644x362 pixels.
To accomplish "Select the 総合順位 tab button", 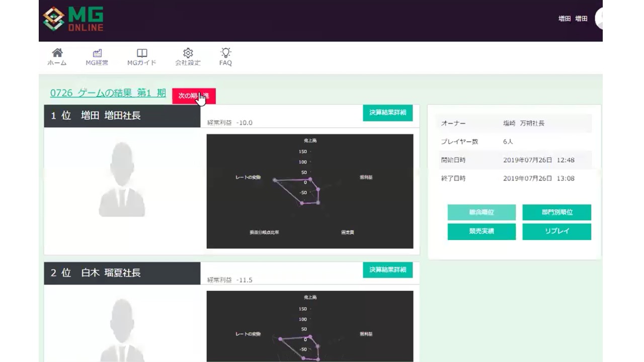I will click(481, 212).
